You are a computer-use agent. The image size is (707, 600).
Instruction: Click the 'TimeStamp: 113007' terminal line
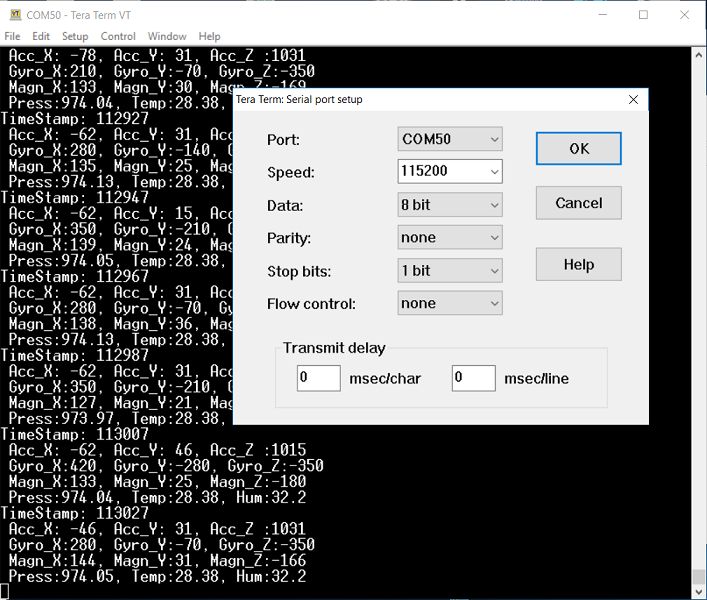click(74, 434)
